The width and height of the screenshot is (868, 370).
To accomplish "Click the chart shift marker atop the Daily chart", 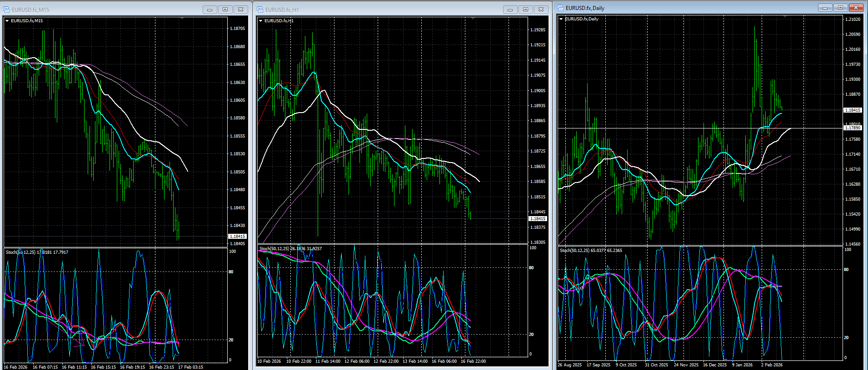I will 785,17.
